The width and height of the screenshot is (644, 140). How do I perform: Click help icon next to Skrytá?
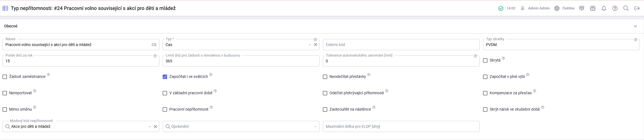click(504, 58)
